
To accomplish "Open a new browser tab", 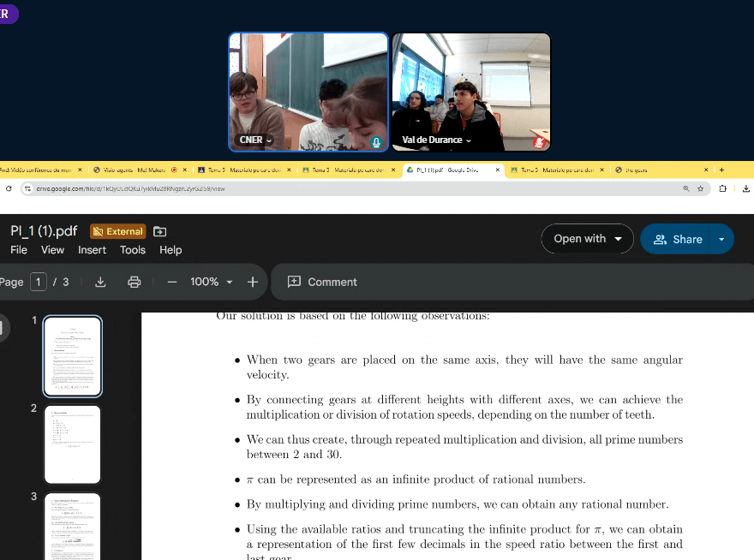I will tap(721, 170).
